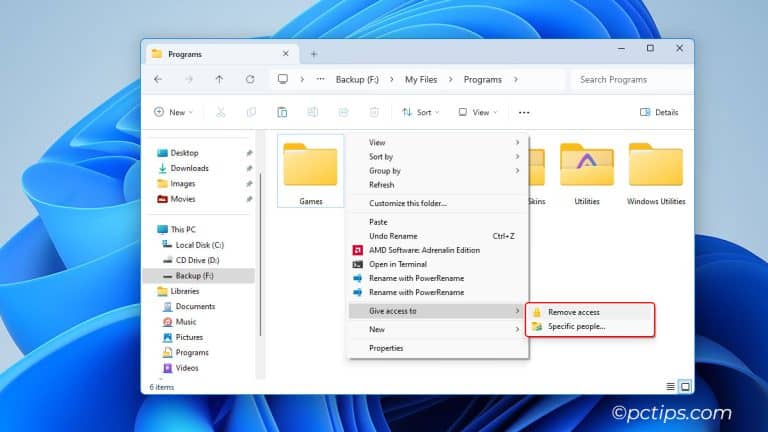Image resolution: width=768 pixels, height=432 pixels.
Task: Open Images in the navigation pane
Action: pyautogui.click(x=183, y=184)
